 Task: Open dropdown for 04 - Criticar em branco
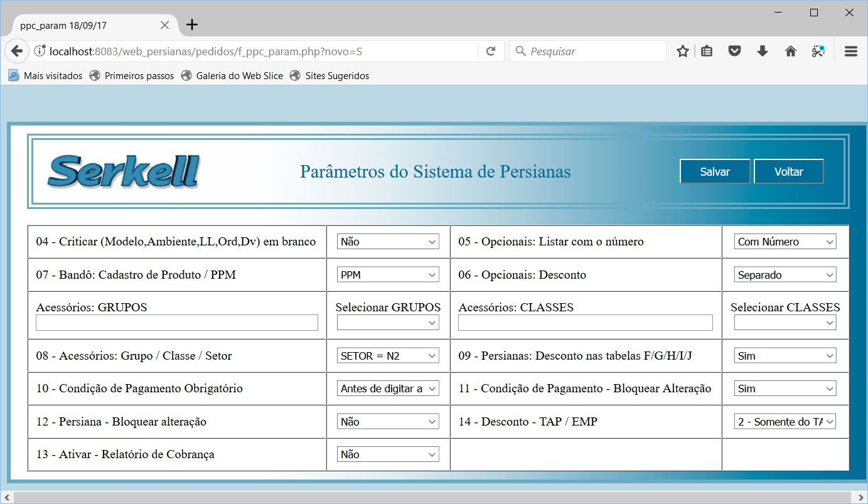point(388,242)
